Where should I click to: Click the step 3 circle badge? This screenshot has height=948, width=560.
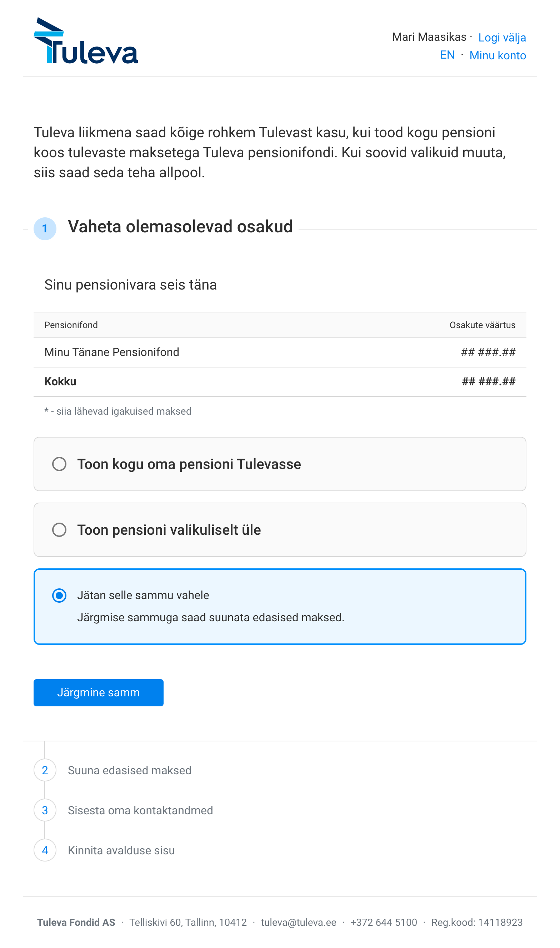(x=45, y=810)
